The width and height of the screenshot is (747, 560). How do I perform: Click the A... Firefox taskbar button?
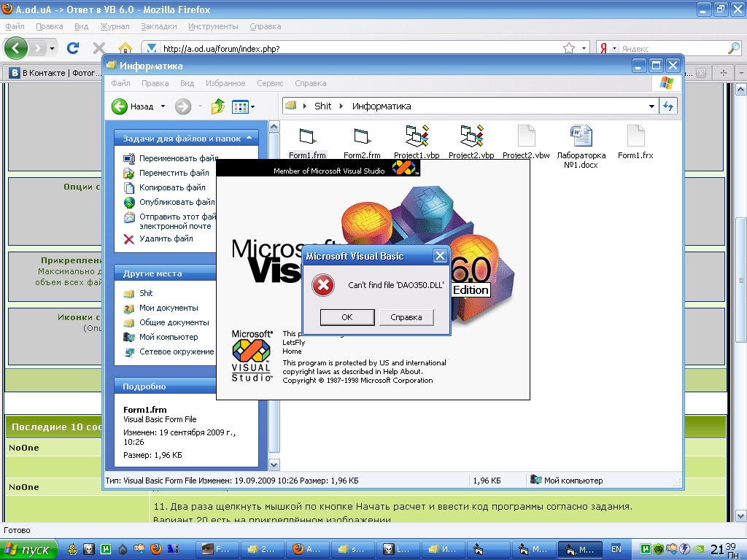[306, 549]
